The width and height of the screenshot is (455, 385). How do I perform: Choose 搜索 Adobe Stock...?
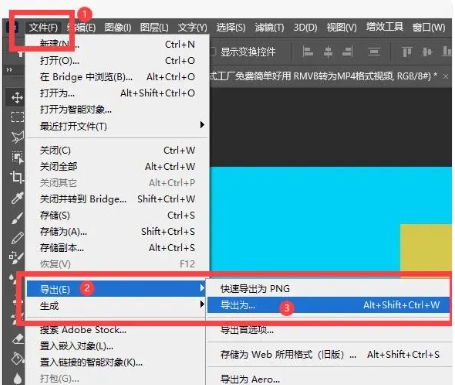point(116,330)
